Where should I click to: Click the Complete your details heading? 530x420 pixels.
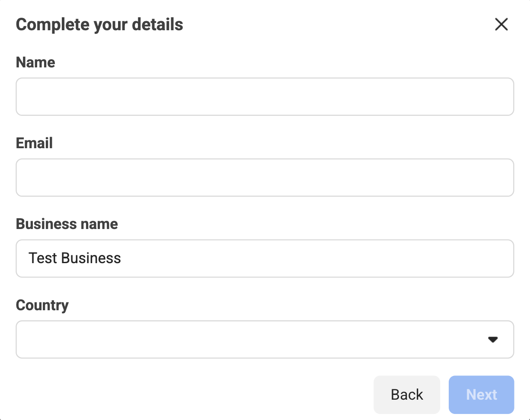(99, 25)
